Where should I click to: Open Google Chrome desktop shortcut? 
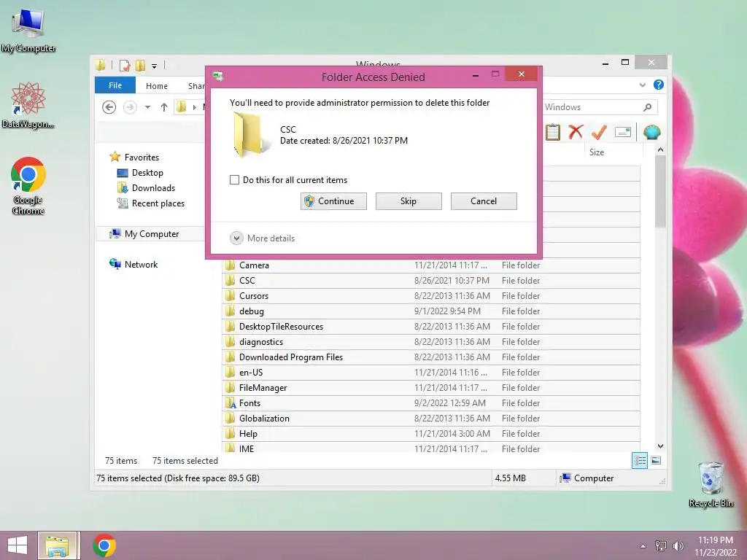[28, 186]
